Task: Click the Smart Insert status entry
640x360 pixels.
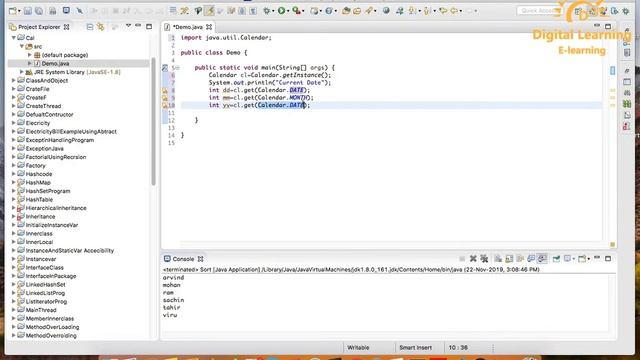Action: (x=415, y=348)
